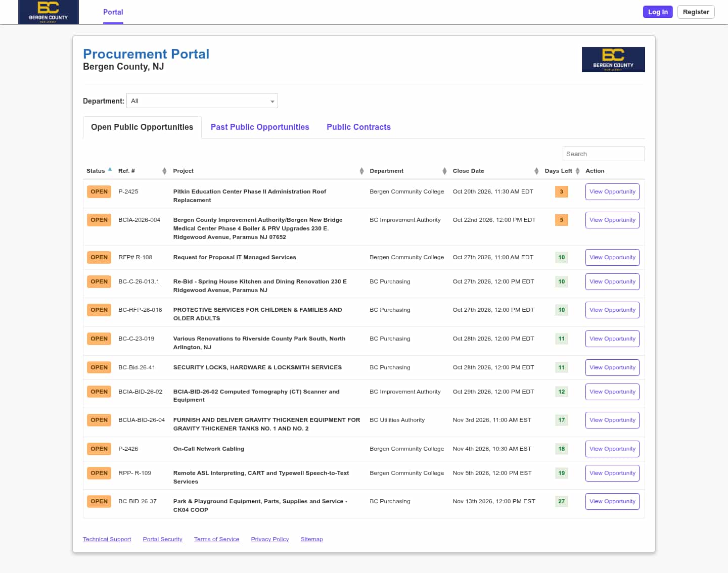
Task: Sort by Days Left column arrows
Action: (x=577, y=171)
